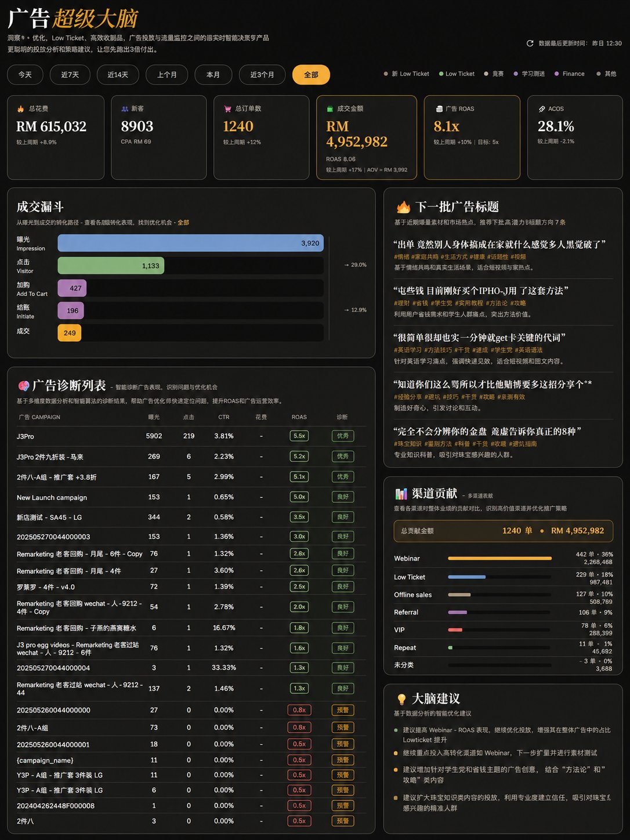Image resolution: width=630 pixels, height=840 pixels.
Task: Click the blue Low Ticket contribution bar
Action: (x=466, y=577)
